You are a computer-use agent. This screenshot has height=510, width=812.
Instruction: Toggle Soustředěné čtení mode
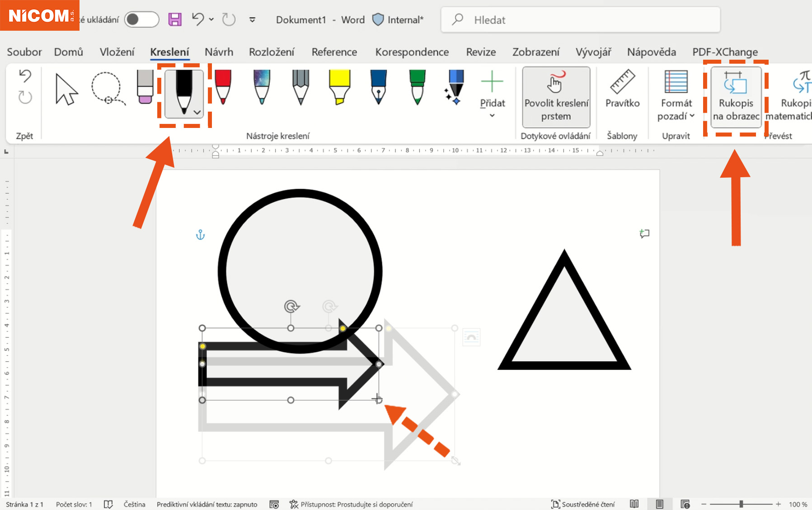pos(583,504)
